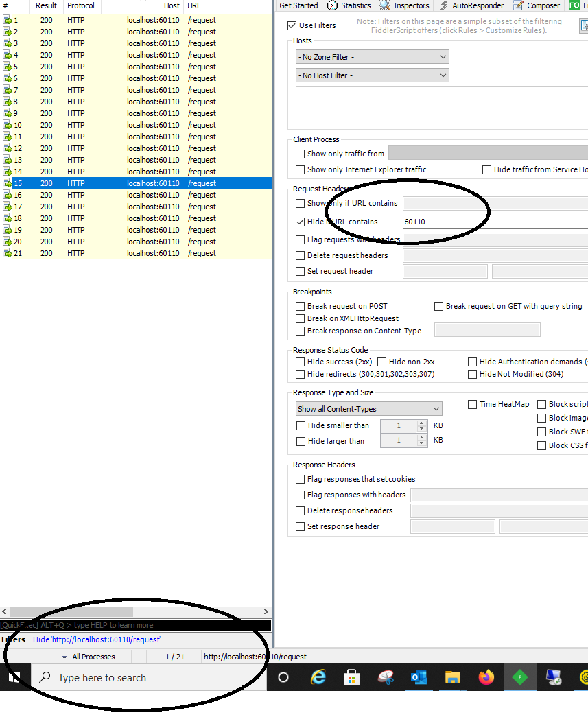Uncheck Hide if URL contains
The width and height of the screenshot is (588, 717).
point(300,222)
